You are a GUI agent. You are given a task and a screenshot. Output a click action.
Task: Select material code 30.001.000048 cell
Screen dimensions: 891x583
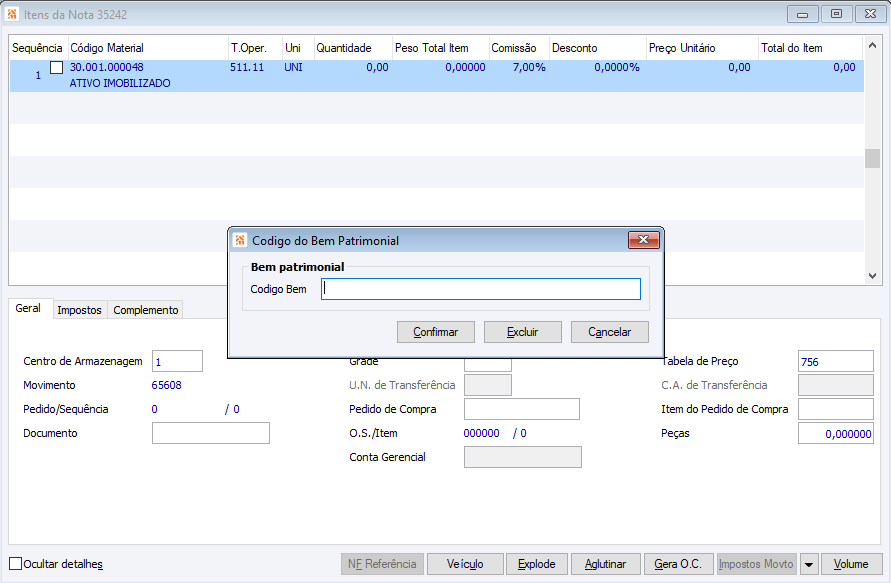tap(107, 67)
